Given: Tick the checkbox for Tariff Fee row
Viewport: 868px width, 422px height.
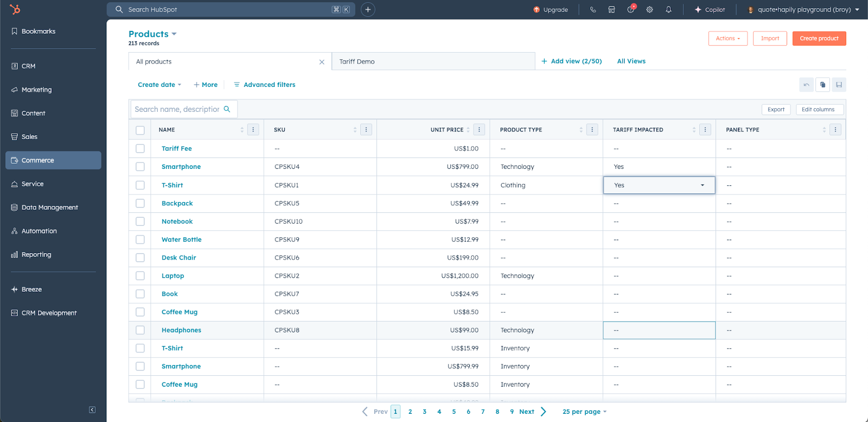Looking at the screenshot, I should (x=141, y=149).
